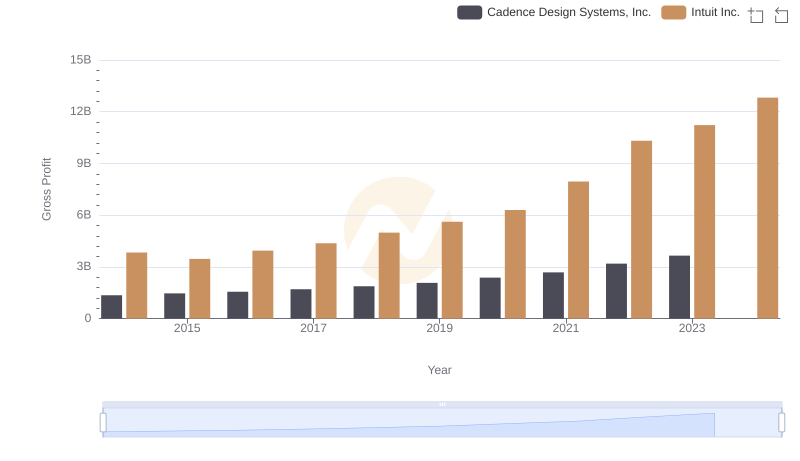Screen dimensions: 800x461
Task: Click the 2014 Intuit bar
Action: (x=137, y=286)
